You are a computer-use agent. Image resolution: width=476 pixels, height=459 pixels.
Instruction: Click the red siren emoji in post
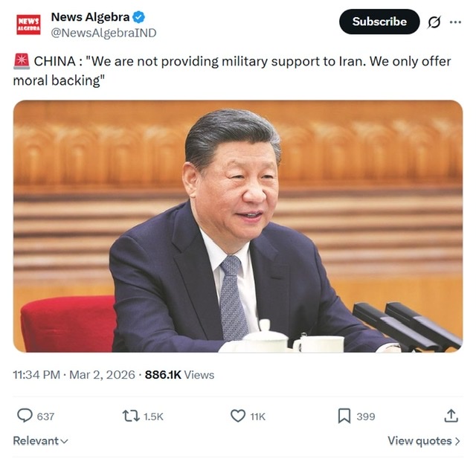click(x=22, y=61)
